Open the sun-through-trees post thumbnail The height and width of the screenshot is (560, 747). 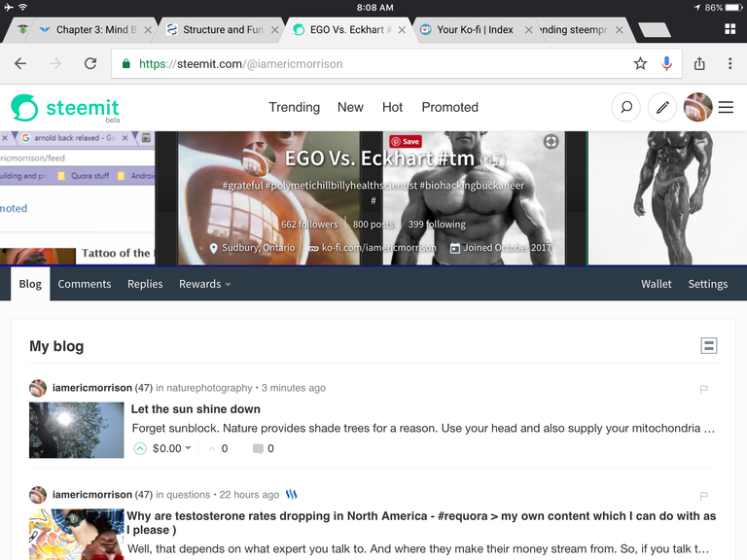click(76, 430)
